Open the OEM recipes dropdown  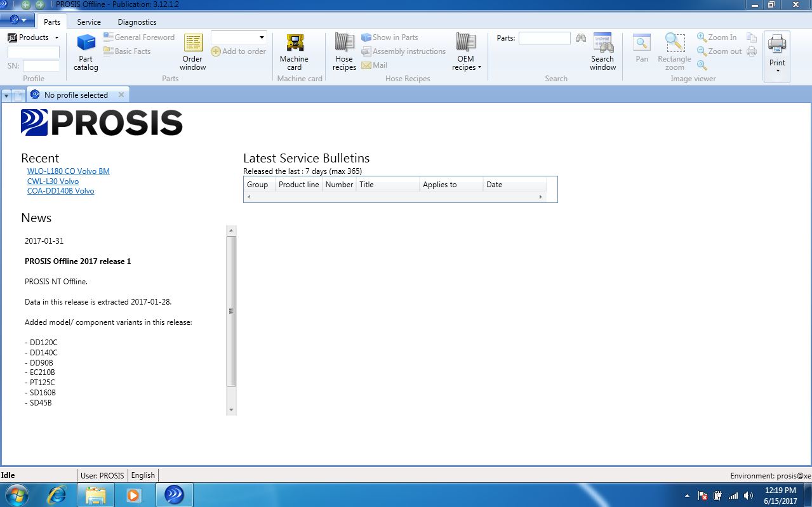coord(466,52)
